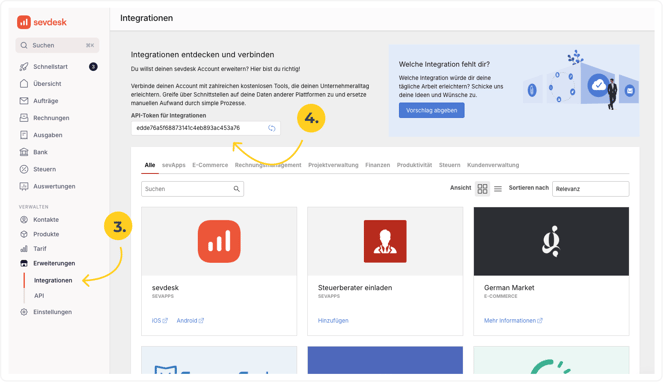The image size is (670, 388).
Task: Select the sevApps tab
Action: pyautogui.click(x=173, y=165)
